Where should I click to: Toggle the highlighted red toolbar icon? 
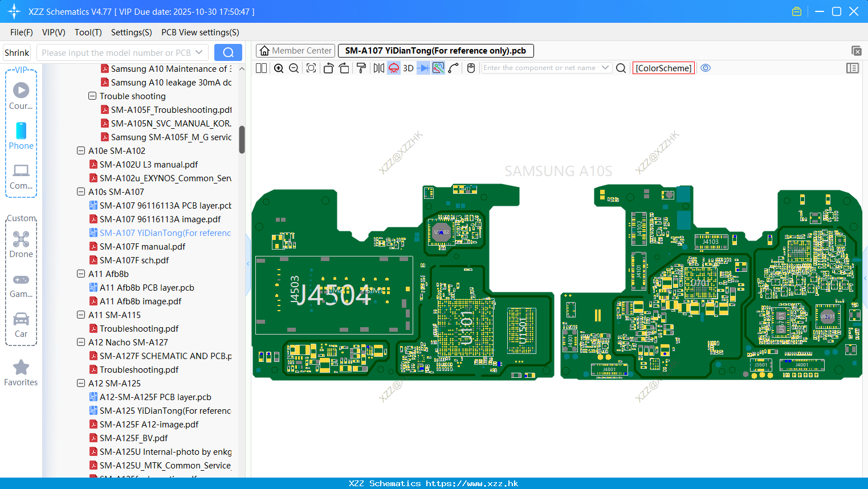pyautogui.click(x=394, y=68)
